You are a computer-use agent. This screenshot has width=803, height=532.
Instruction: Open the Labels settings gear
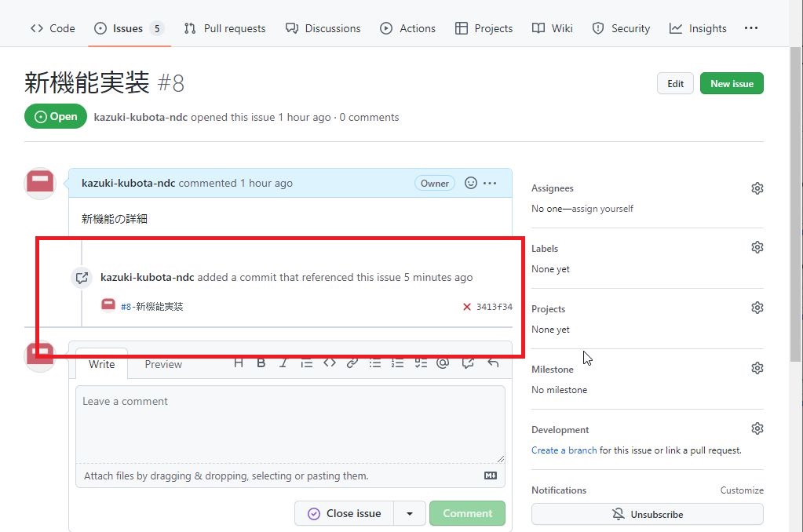tap(757, 246)
